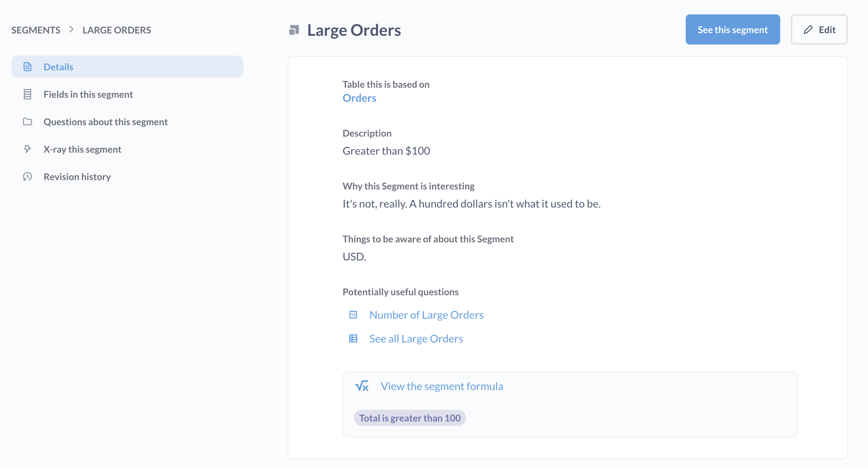The height and width of the screenshot is (468, 868).
Task: Click the number icon beside Number of Large Orders
Action: 353,314
